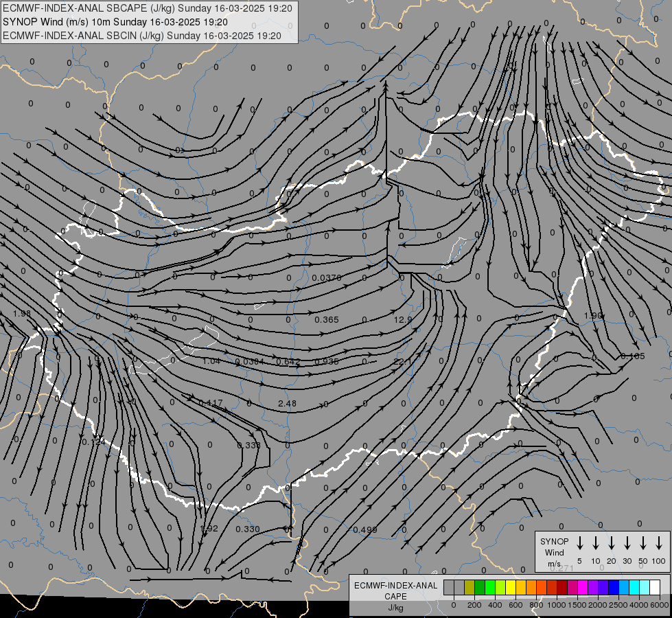Click the 0.124 value on the map
Image resolution: width=672 pixels, height=618 pixels.
pos(93,442)
